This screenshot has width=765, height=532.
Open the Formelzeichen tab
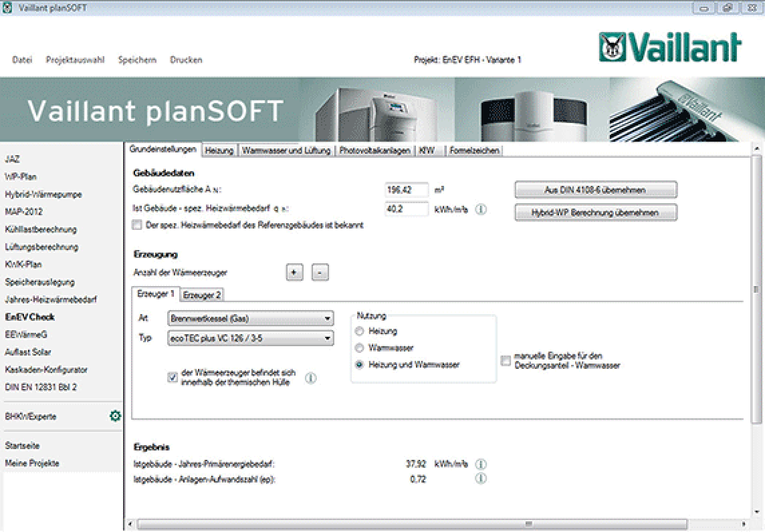pos(474,150)
